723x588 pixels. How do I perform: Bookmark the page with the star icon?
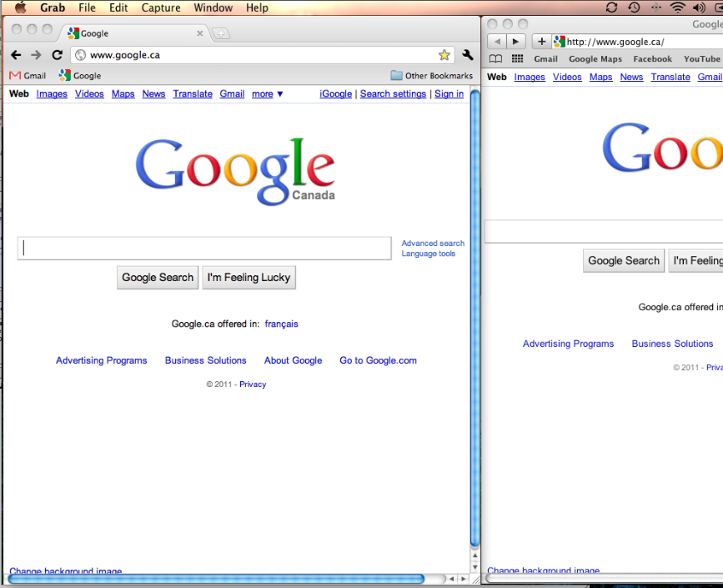[x=444, y=55]
